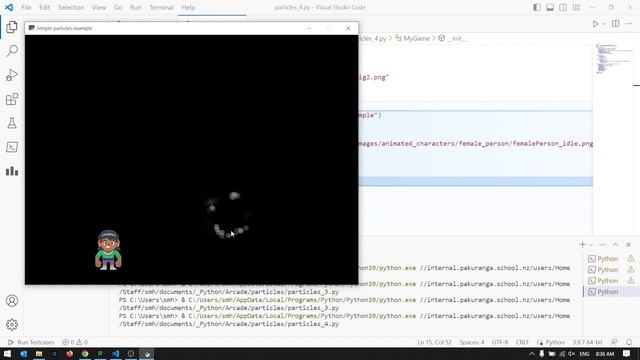Close the Simple particles example window
This screenshot has height=360, width=640.
(348, 28)
